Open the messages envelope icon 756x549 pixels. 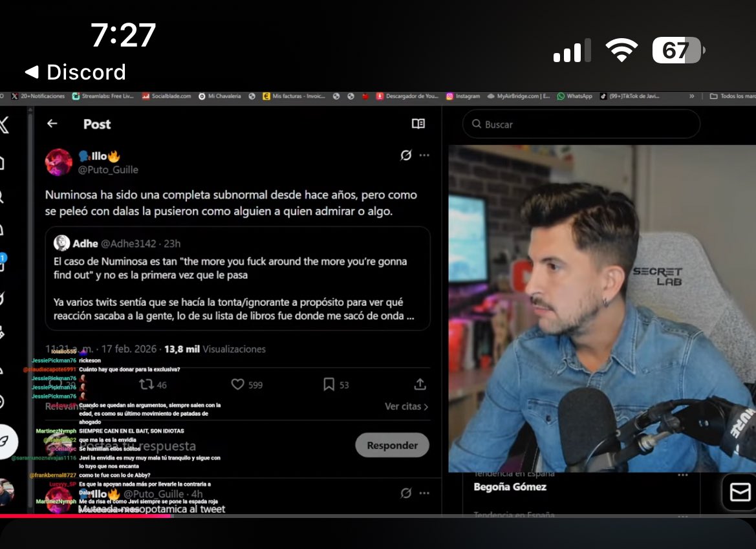pos(740,493)
